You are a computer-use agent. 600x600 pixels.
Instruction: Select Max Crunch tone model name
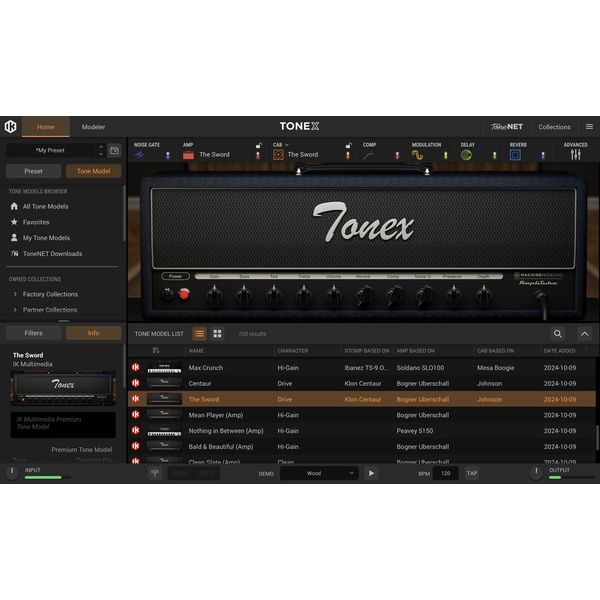pyautogui.click(x=205, y=368)
